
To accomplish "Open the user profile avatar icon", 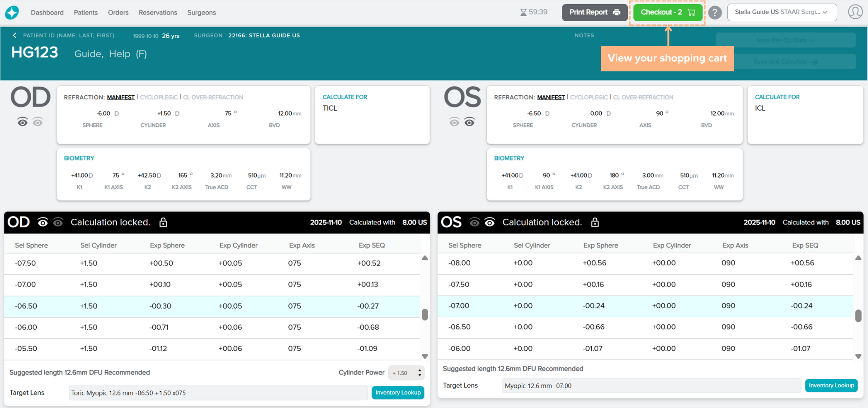I will 855,12.
